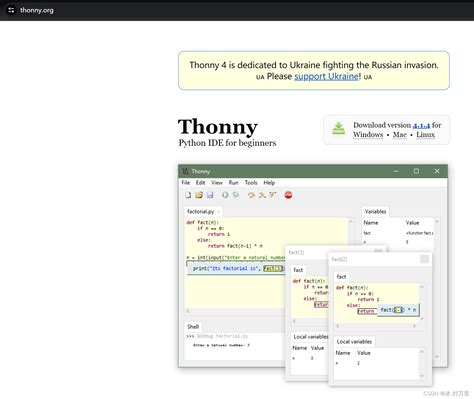Click the green Run script icon

point(225,195)
